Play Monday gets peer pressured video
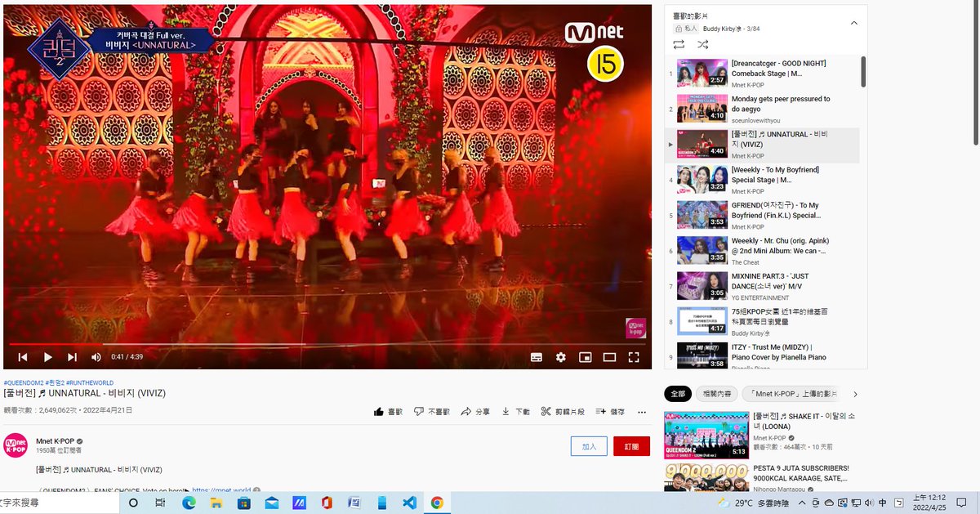 [763, 109]
